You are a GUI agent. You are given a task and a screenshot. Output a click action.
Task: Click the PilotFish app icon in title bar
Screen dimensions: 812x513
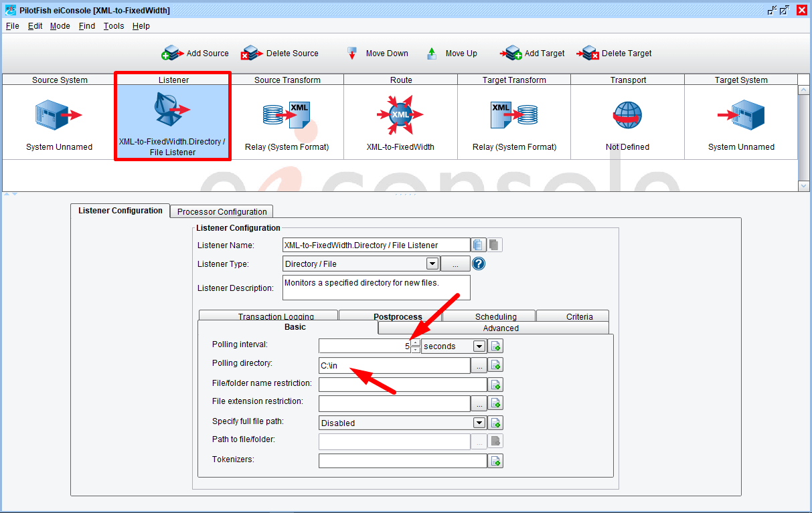tap(10, 10)
